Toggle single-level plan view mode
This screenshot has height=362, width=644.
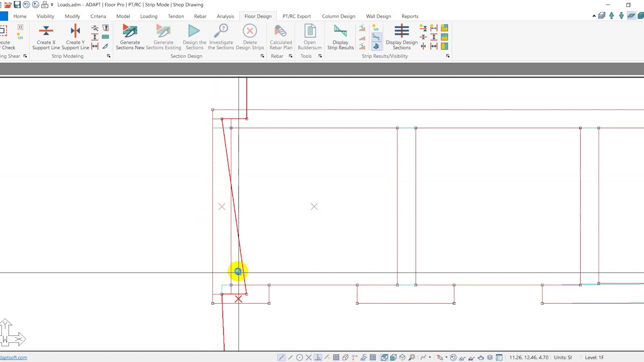tap(631, 16)
